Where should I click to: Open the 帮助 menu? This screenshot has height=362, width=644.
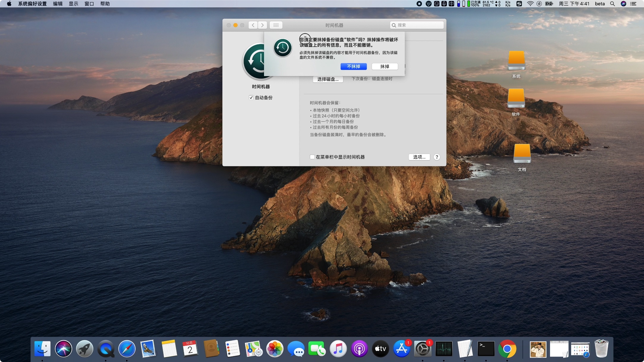click(105, 4)
